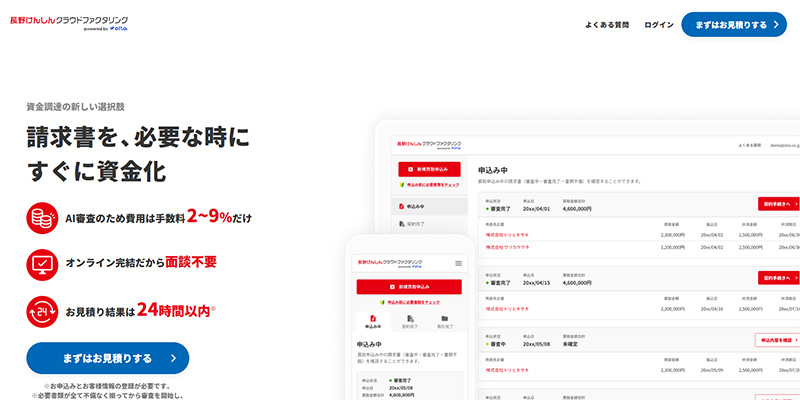Click the red 24時間以内 text
The width and height of the screenshot is (800, 400).
tap(173, 310)
